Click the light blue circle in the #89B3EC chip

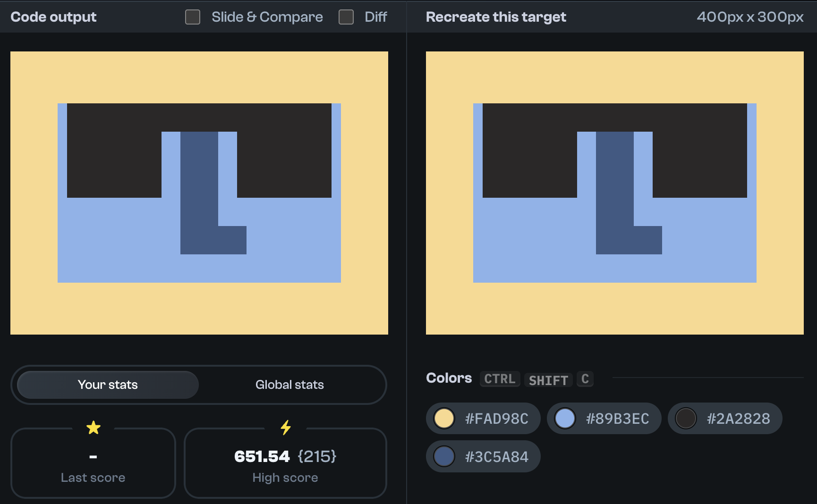[565, 418]
